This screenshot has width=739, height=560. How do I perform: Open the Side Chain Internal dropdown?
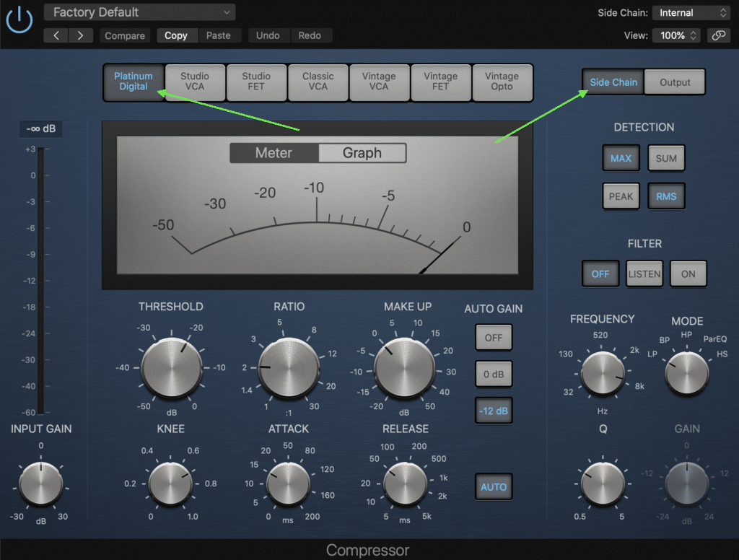[691, 13]
